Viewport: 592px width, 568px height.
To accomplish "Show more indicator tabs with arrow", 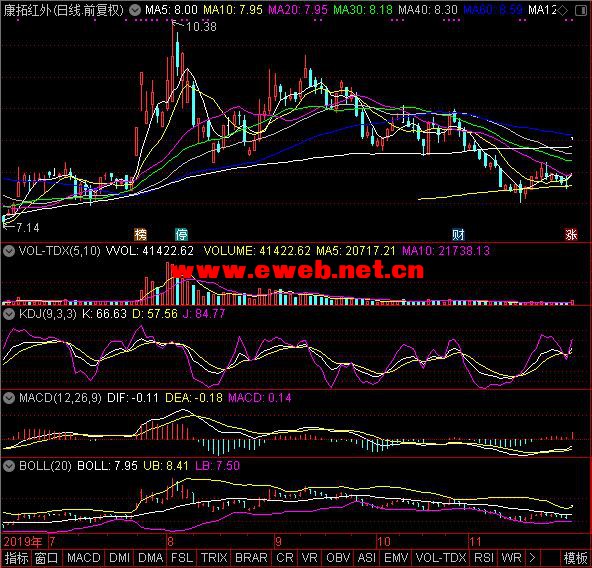I will [532, 558].
